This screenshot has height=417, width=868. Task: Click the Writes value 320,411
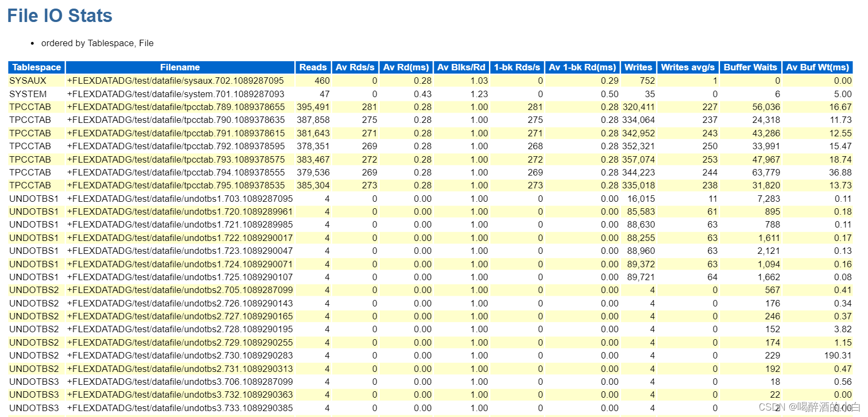click(639, 107)
